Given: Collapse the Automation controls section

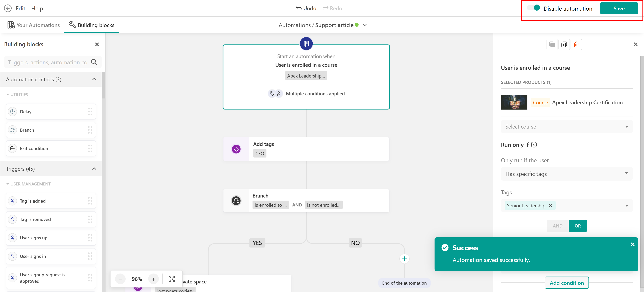Looking at the screenshot, I should click(x=94, y=79).
